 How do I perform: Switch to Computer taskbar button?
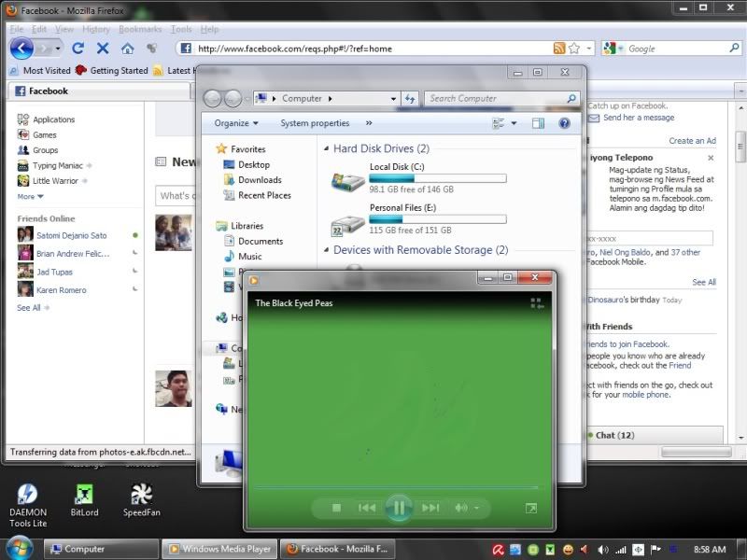tap(101, 549)
